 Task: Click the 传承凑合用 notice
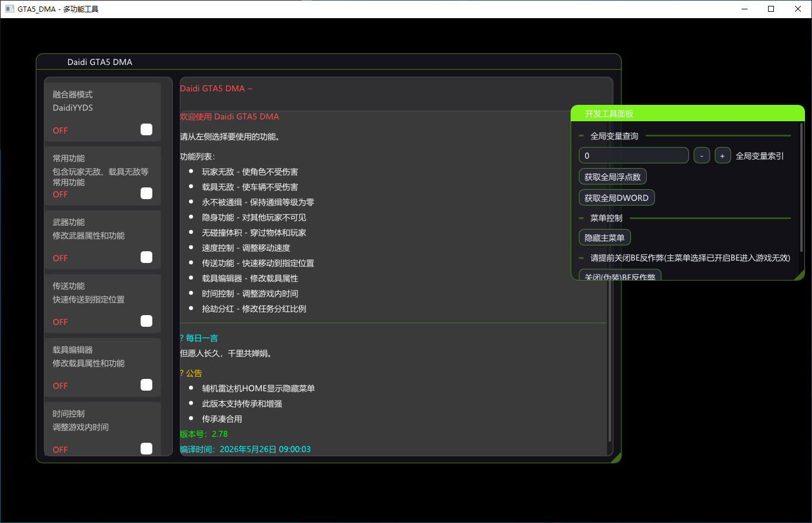(x=222, y=419)
